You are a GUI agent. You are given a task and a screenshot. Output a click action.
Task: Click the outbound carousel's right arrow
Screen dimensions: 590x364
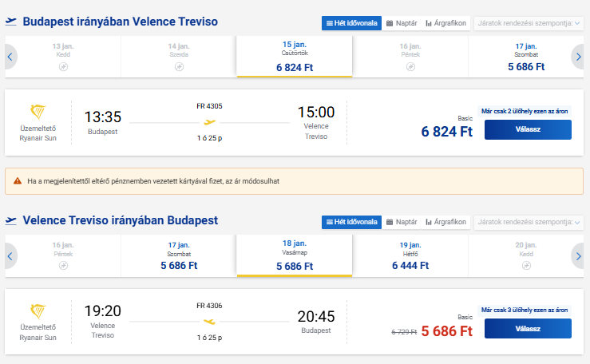point(578,57)
